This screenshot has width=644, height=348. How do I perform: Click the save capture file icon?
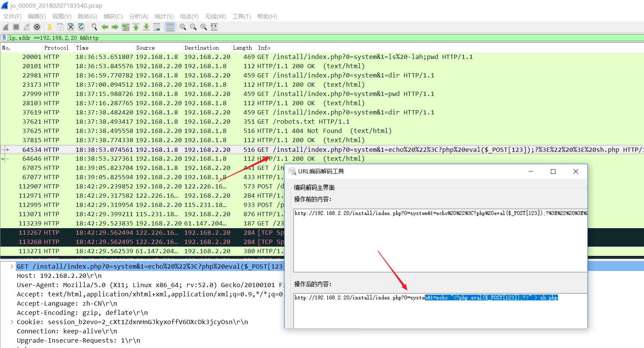coord(60,27)
